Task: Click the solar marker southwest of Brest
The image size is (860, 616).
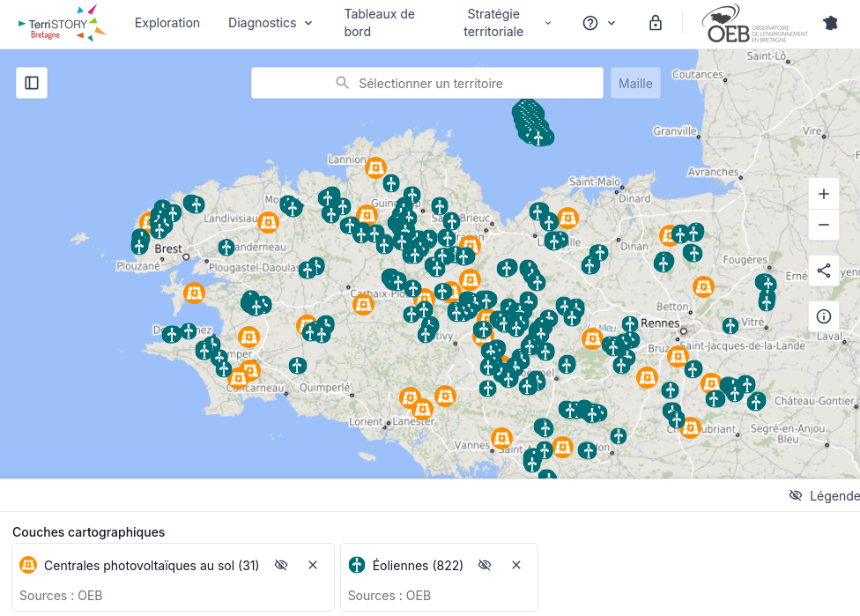Action: pos(194,293)
